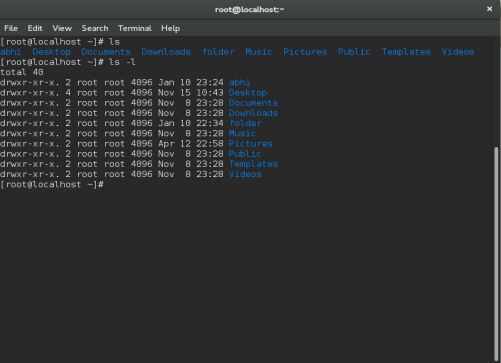This screenshot has width=501, height=363.
Task: Open the Search menu
Action: (x=95, y=28)
